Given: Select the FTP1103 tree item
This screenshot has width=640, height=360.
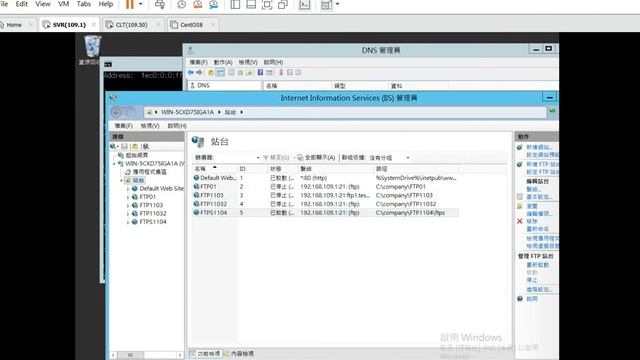Looking at the screenshot, I should pyautogui.click(x=151, y=205).
